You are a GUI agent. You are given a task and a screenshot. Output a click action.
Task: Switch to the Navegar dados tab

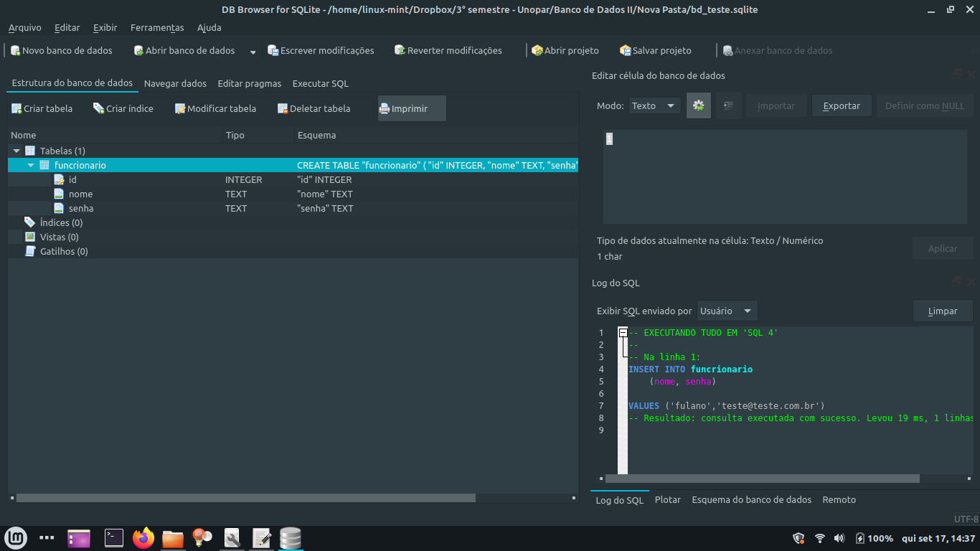click(x=175, y=83)
